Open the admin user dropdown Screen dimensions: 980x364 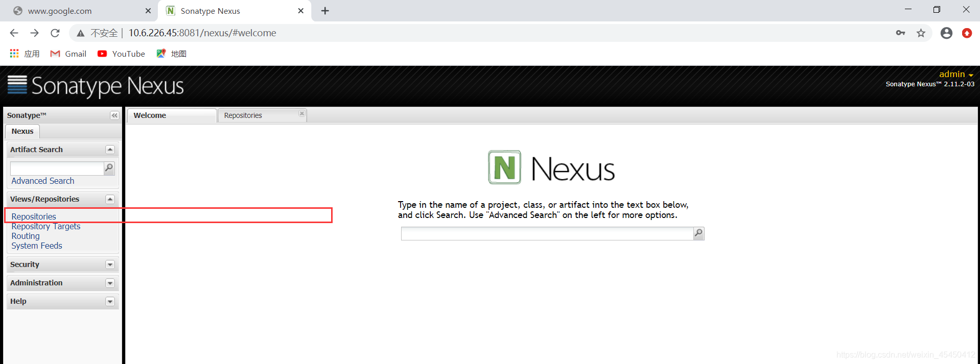(x=956, y=74)
